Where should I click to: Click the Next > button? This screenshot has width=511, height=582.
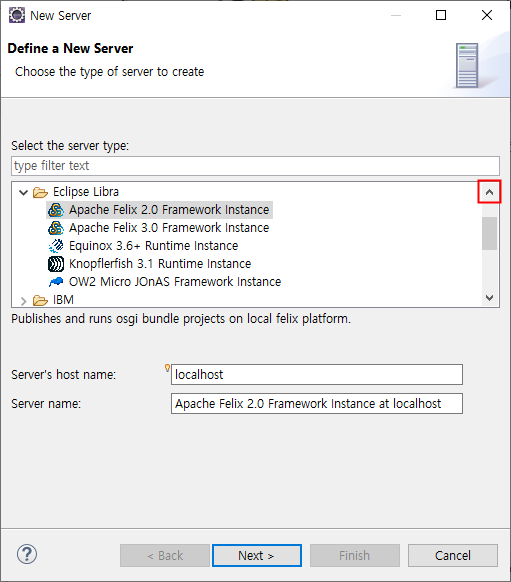257,556
